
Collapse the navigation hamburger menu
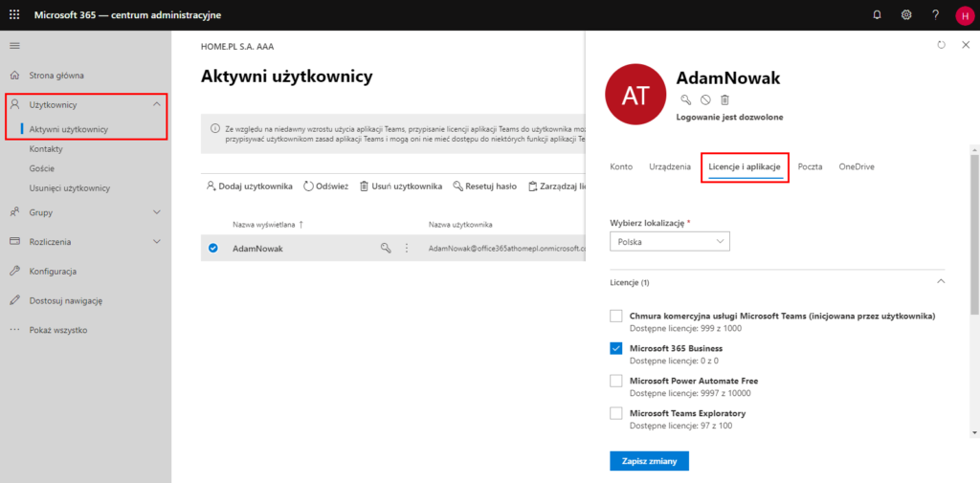click(x=14, y=46)
